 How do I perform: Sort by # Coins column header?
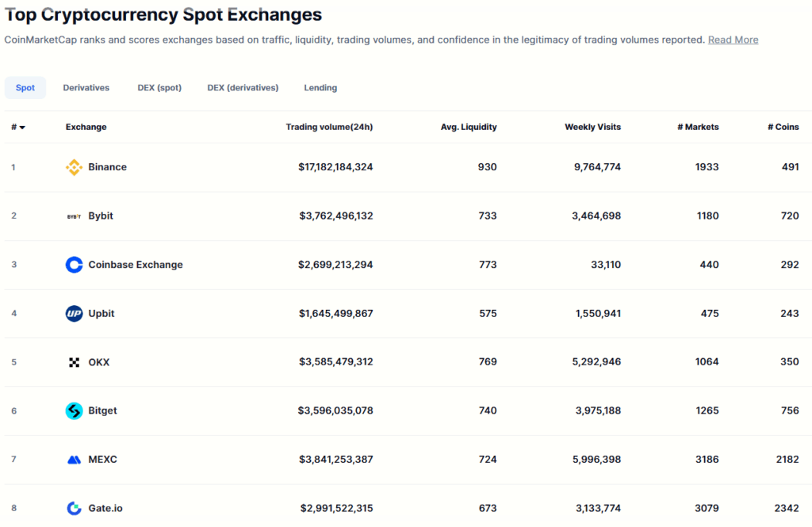point(783,127)
